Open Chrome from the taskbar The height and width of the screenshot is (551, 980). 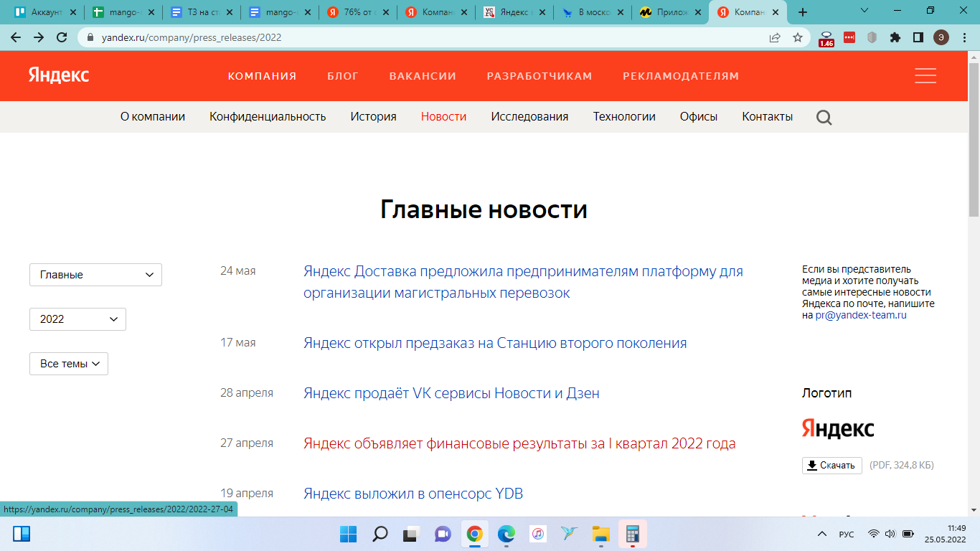click(x=474, y=534)
